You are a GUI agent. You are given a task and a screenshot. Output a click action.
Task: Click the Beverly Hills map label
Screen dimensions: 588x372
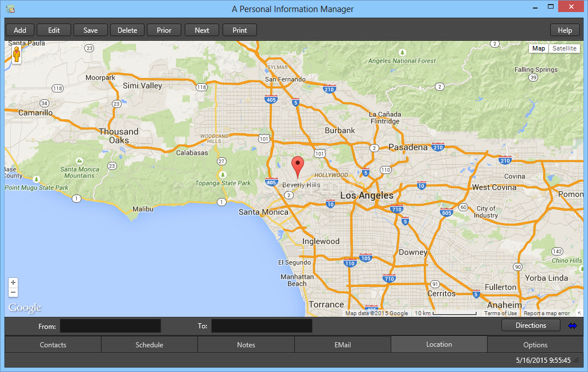[301, 185]
